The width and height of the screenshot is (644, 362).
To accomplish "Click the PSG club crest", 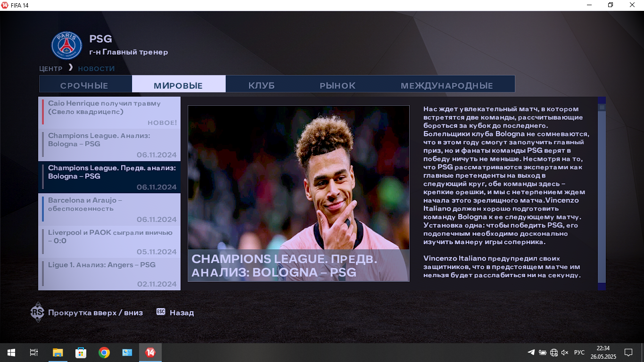I will pos(66,46).
